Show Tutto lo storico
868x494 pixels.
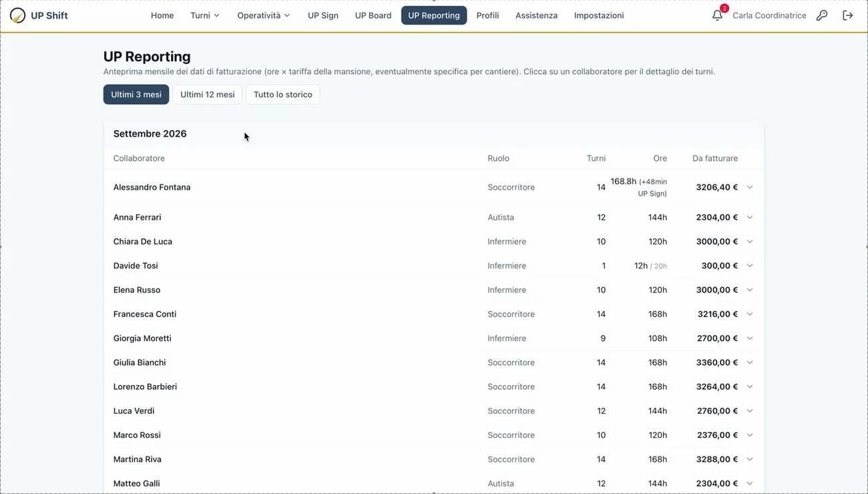[x=283, y=95]
